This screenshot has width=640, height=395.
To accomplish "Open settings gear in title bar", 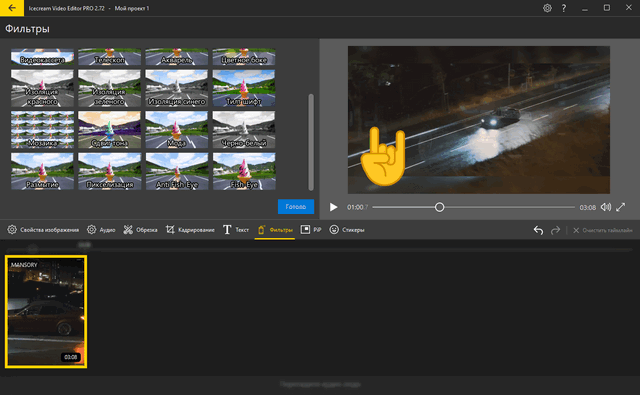I will (x=547, y=8).
